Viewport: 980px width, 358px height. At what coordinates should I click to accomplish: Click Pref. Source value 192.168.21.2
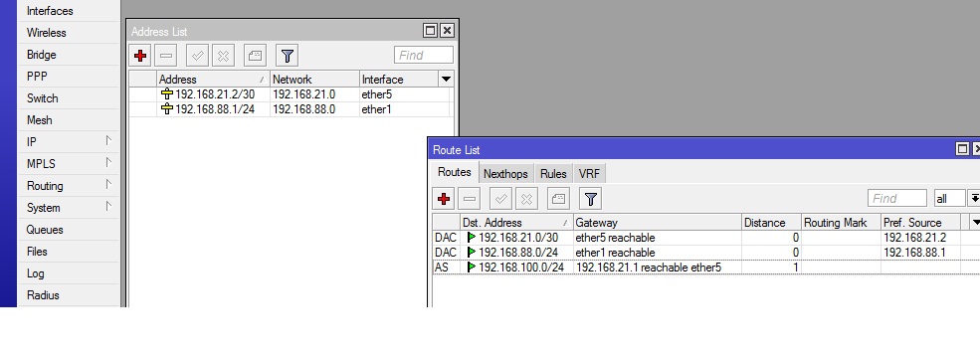(915, 238)
